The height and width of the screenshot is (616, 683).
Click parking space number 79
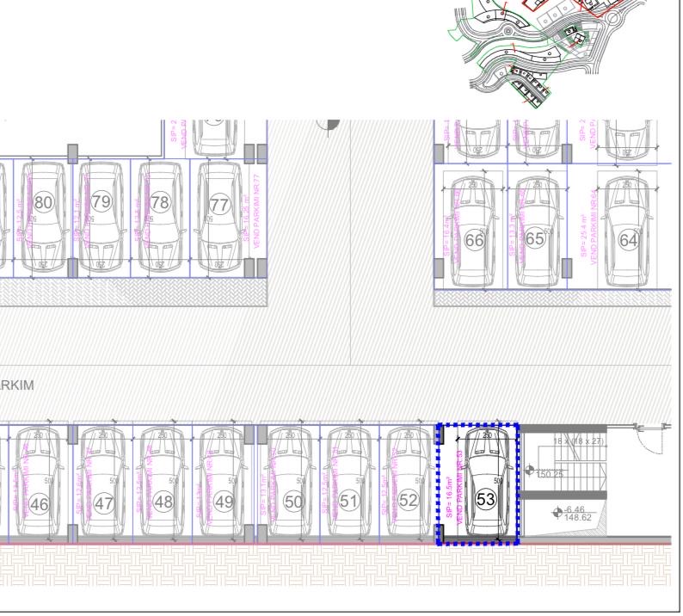(102, 203)
